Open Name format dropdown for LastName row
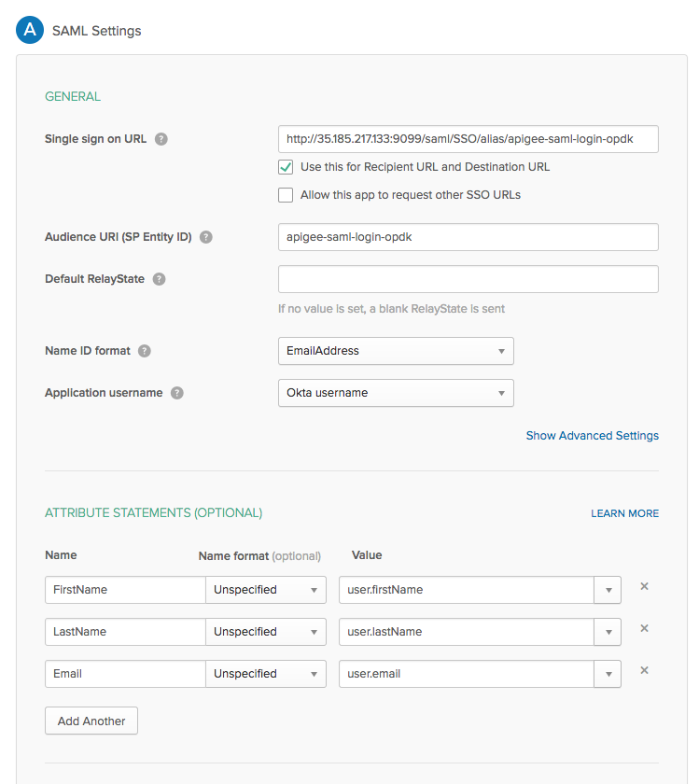This screenshot has width=699, height=784. tap(266, 632)
